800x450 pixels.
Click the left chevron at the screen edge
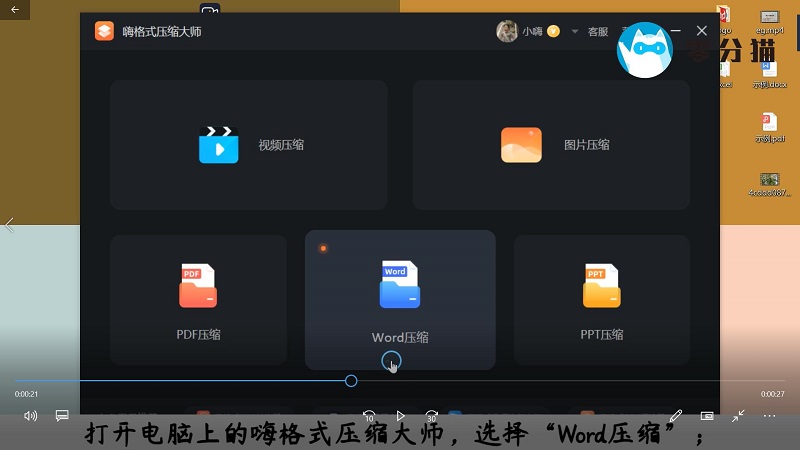tap(9, 225)
